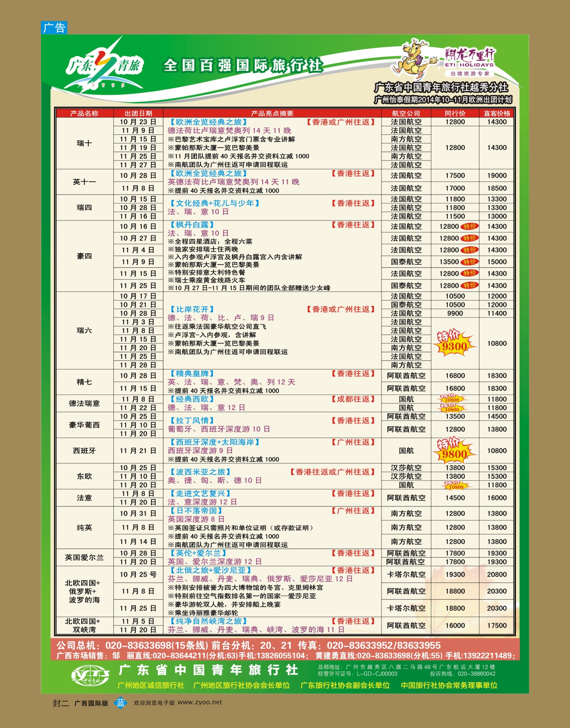Click the 【北俄之旅+爱沙尼亚】 tour title
Image resolution: width=570 pixels, height=728 pixels.
point(211,570)
